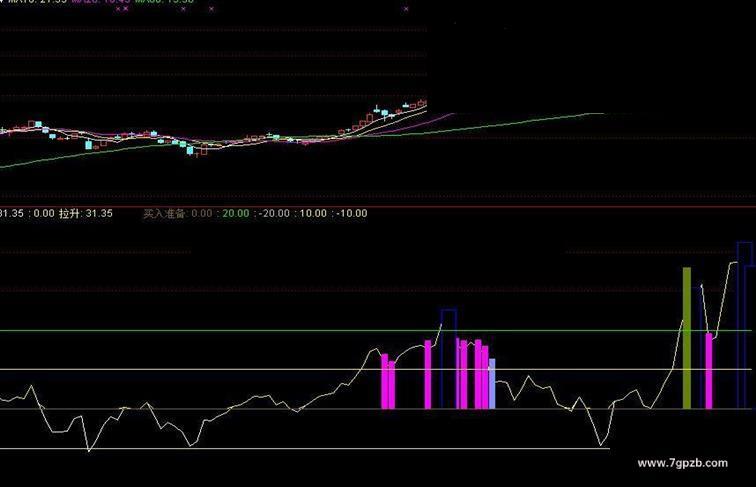
Task: Select the -20.00 indicator value
Action: [x=274, y=213]
